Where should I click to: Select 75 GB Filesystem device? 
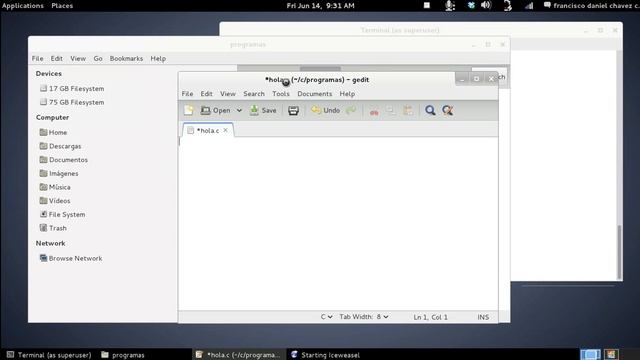tap(72, 102)
